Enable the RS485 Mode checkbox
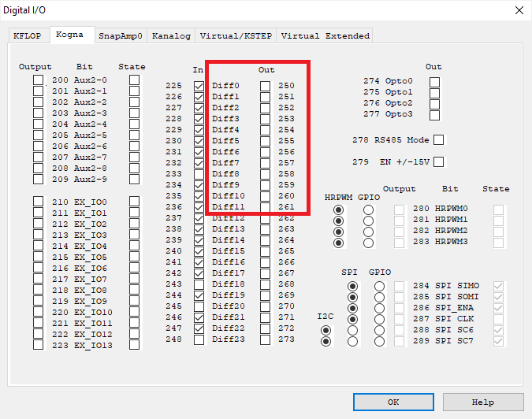Screen dimensions: 532x419 440,140
